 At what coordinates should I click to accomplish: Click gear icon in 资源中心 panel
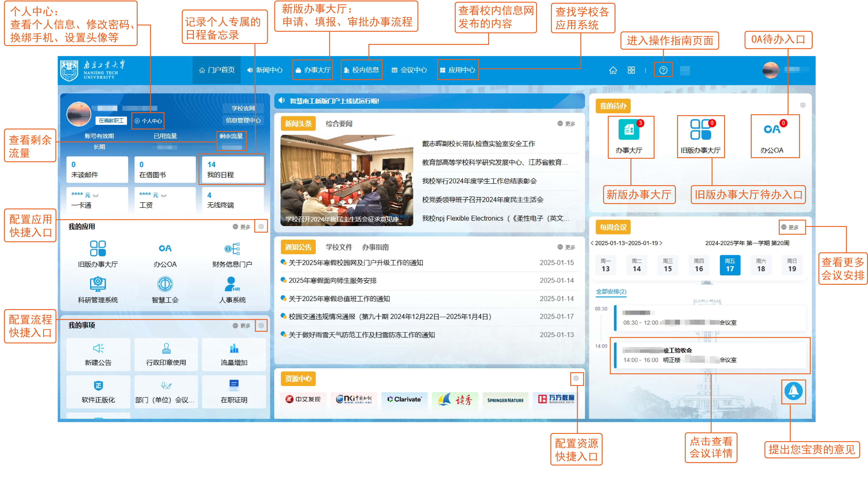pos(576,378)
